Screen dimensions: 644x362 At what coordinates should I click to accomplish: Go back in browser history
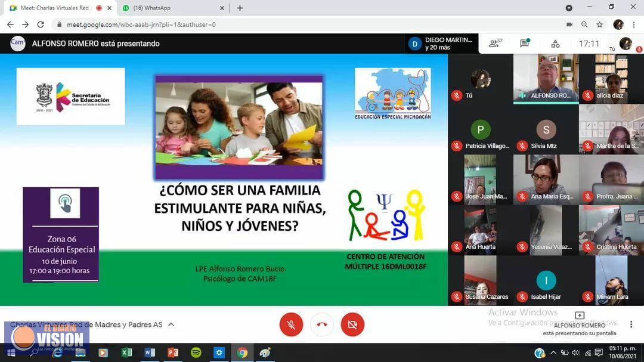[10, 24]
